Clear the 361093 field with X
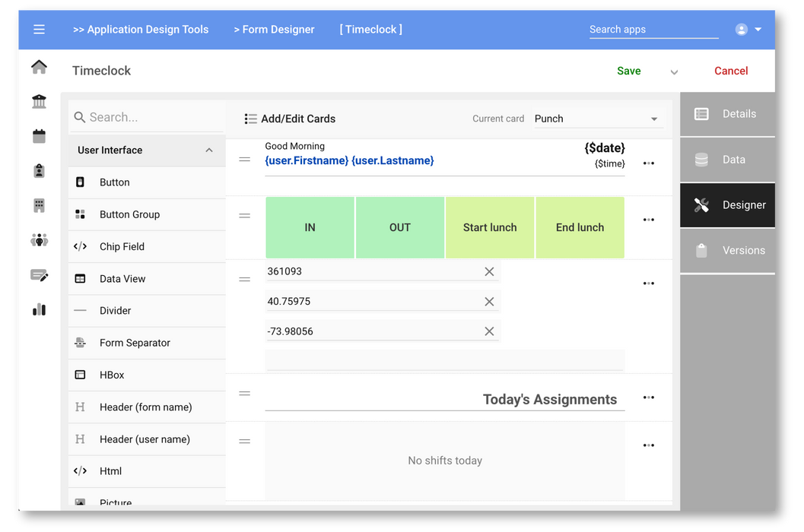804x532 pixels. [x=489, y=271]
